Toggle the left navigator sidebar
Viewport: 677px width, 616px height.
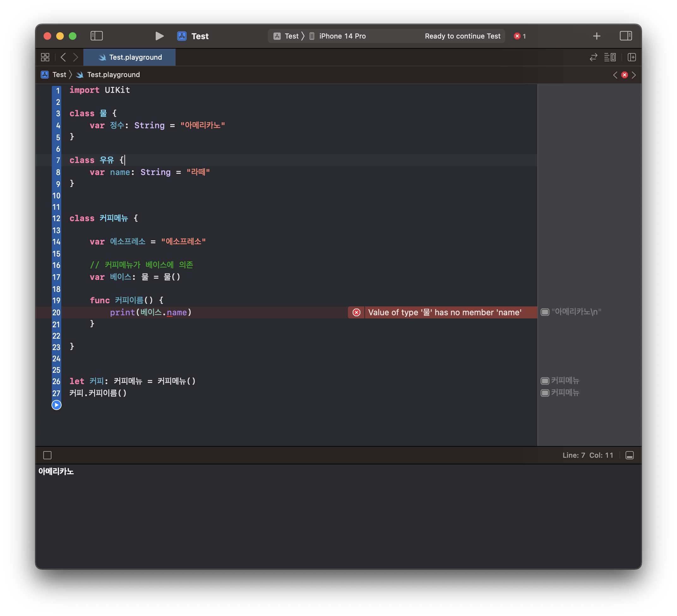96,36
